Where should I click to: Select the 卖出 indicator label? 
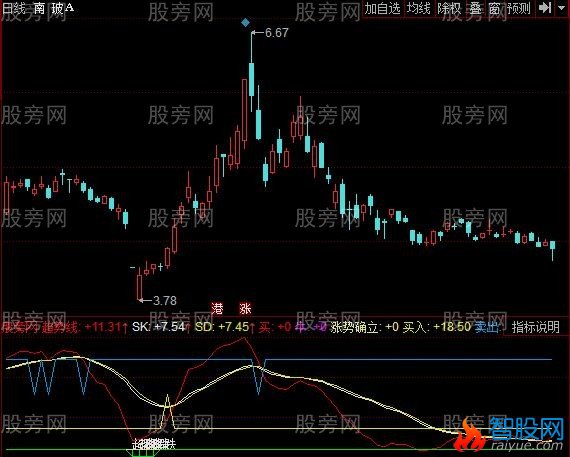[487, 327]
